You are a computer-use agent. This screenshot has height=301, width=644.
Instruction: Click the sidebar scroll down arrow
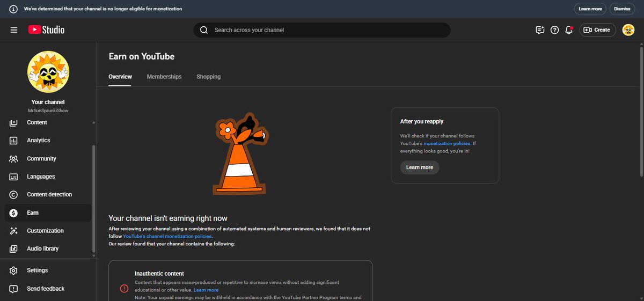click(x=94, y=256)
